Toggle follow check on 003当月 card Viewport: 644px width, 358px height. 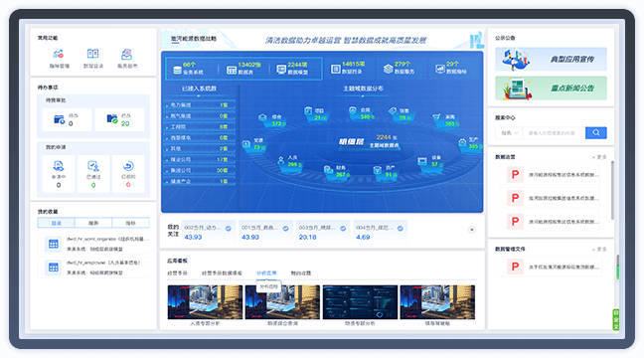click(x=343, y=229)
